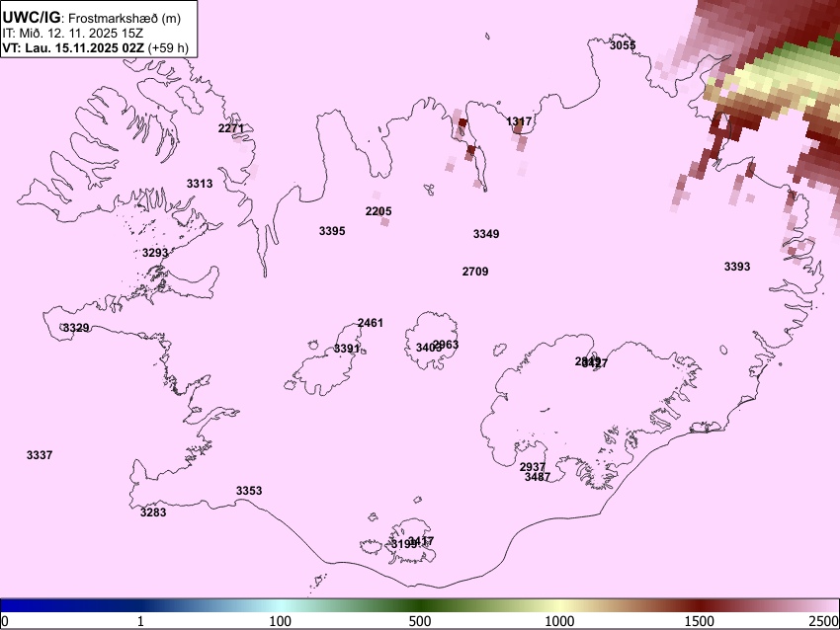Click the station value 2937
Viewport: 840px width, 630px height.
pos(533,467)
